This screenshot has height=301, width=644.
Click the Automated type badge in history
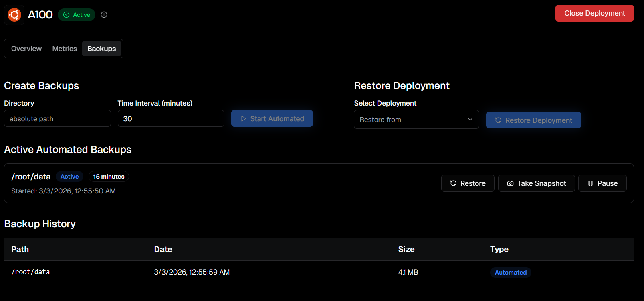511,273
